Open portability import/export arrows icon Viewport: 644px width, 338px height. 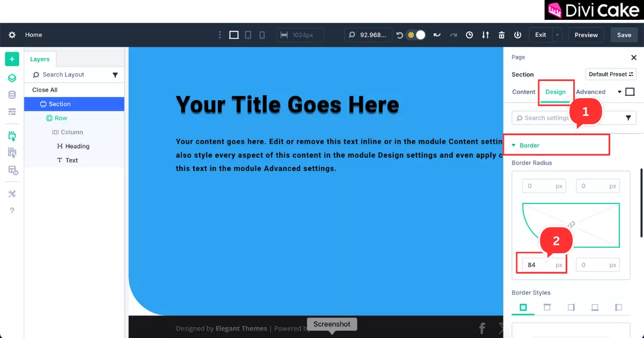click(486, 35)
